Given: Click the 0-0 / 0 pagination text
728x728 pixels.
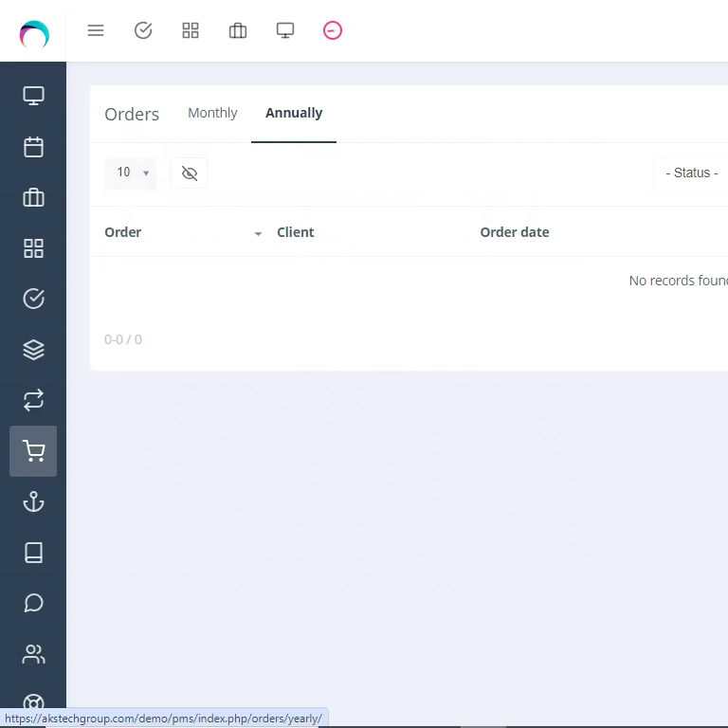Looking at the screenshot, I should point(123,339).
